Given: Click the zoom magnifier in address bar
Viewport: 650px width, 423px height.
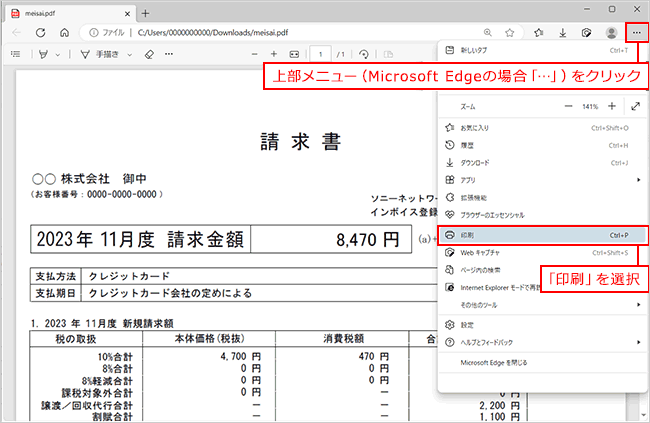Looking at the screenshot, I should [487, 32].
